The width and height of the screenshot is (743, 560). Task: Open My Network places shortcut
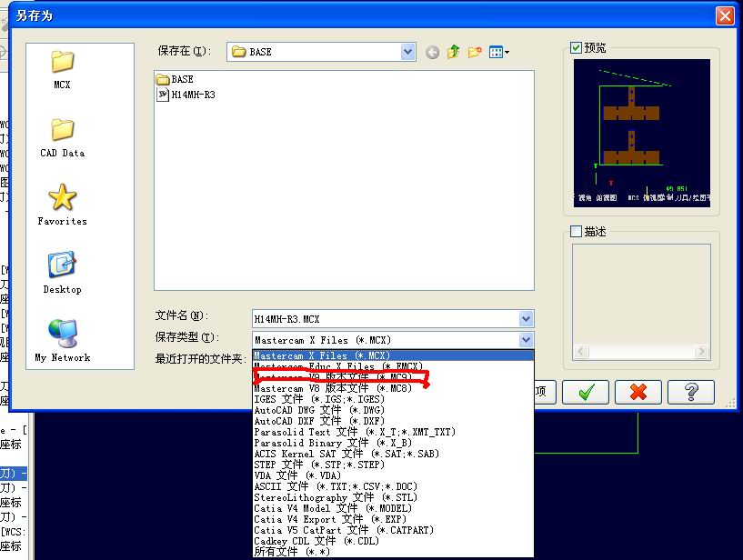(62, 341)
